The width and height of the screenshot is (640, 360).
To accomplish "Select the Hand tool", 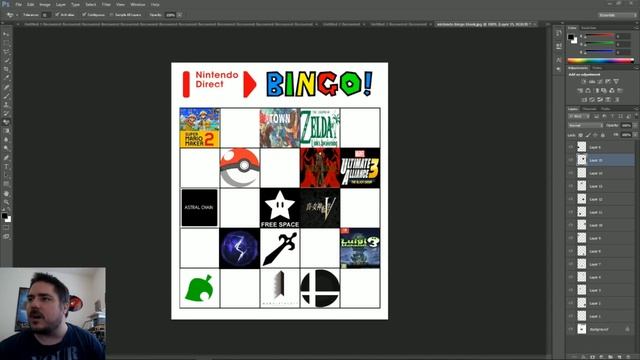I will [x=6, y=193].
